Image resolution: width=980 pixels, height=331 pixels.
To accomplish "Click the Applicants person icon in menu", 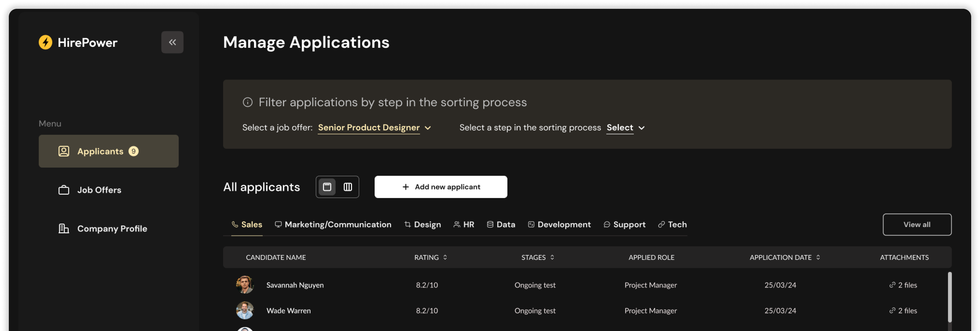I will coord(64,151).
